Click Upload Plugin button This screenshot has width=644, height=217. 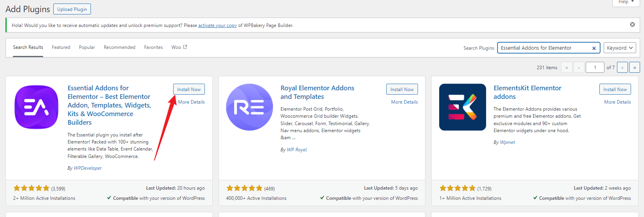(72, 9)
